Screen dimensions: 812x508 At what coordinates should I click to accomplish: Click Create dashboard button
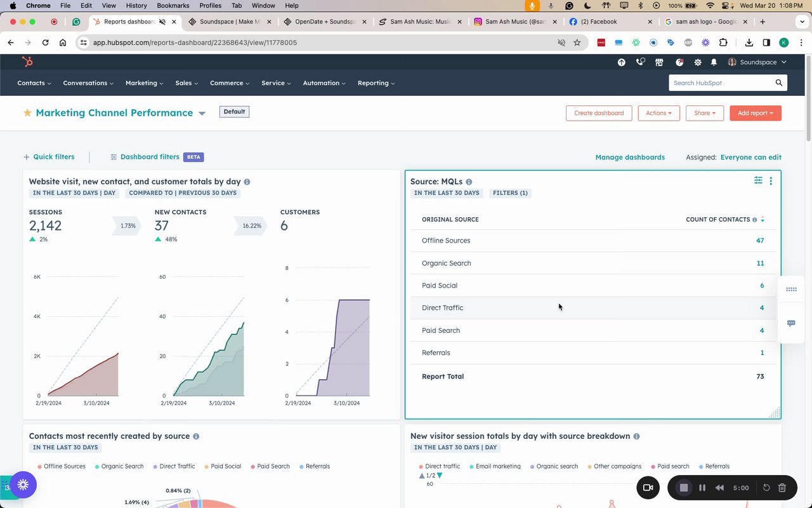pyautogui.click(x=599, y=113)
